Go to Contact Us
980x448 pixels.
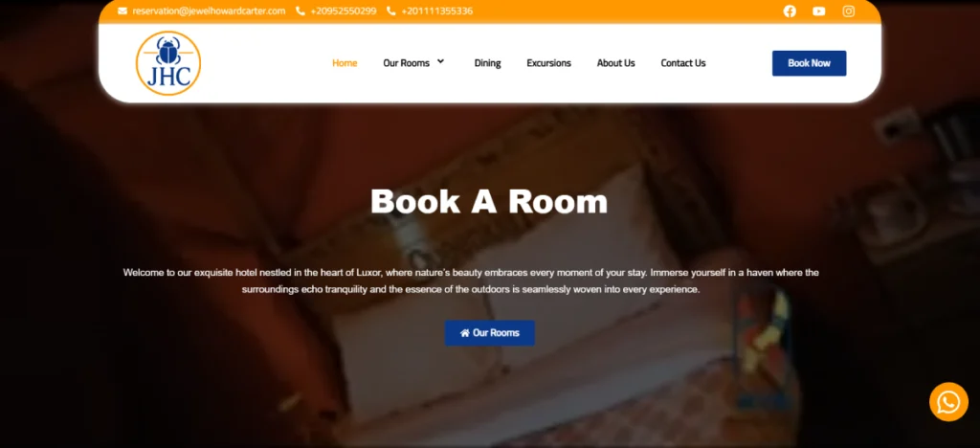[x=683, y=63]
